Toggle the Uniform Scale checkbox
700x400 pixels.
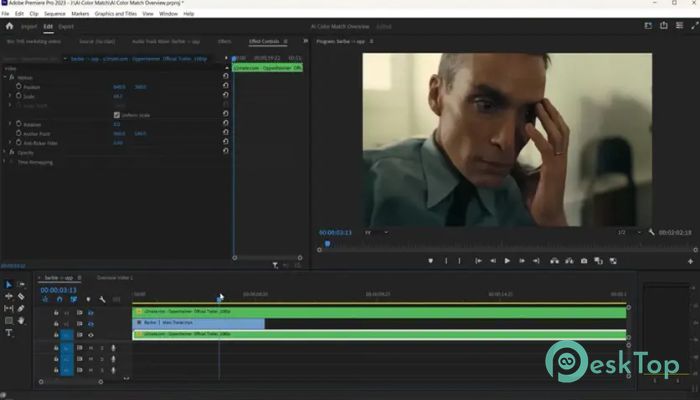[x=116, y=115]
